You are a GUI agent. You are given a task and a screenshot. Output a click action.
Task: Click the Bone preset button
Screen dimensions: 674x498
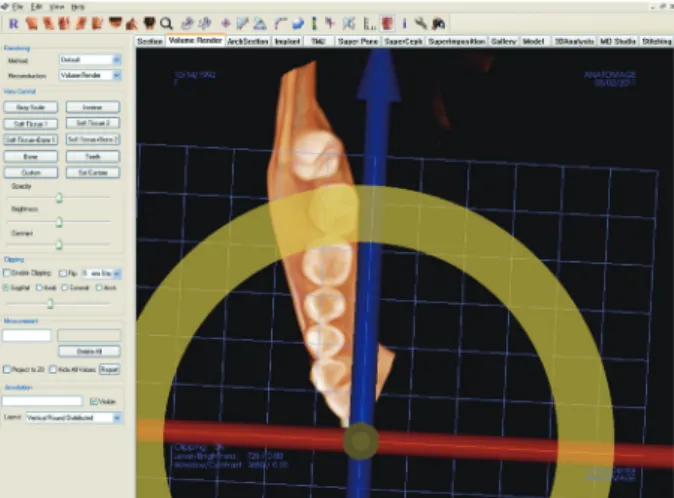(x=31, y=156)
